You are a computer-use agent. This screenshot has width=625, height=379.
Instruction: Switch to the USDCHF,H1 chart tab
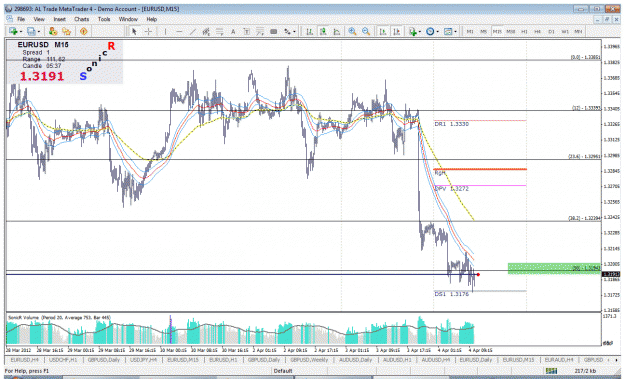point(63,360)
